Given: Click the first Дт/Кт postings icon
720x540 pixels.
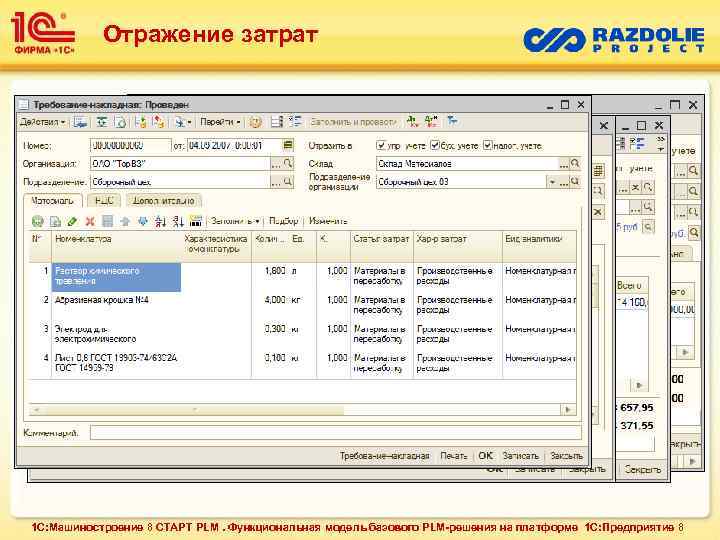Looking at the screenshot, I should tap(413, 122).
